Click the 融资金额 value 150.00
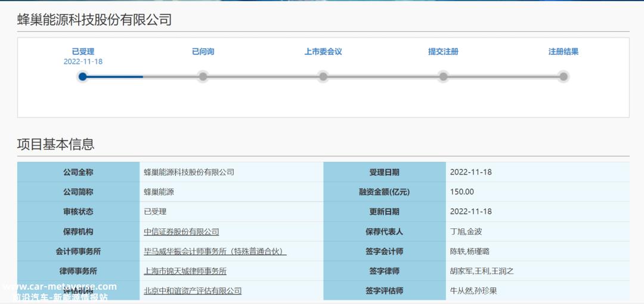The image size is (644, 304). (462, 192)
